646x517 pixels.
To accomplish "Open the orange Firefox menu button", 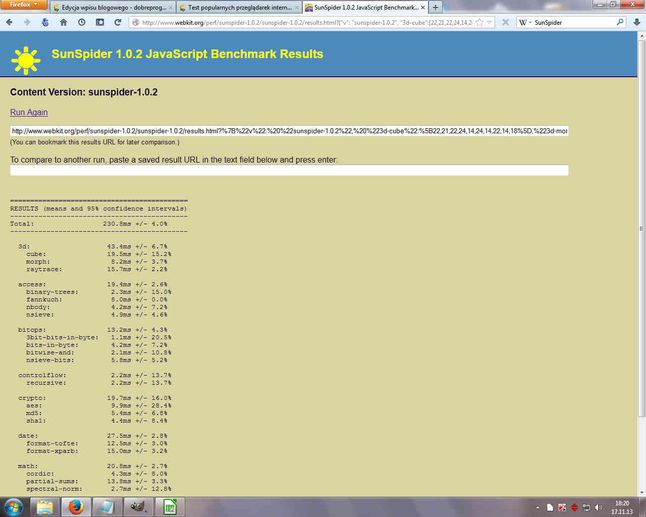I will pos(23,5).
